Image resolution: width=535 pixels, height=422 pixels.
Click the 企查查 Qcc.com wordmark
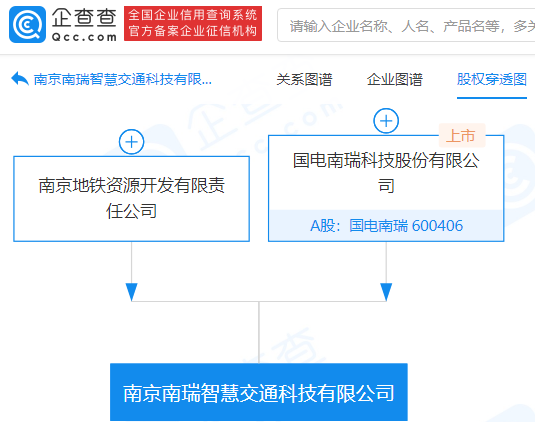(84, 25)
